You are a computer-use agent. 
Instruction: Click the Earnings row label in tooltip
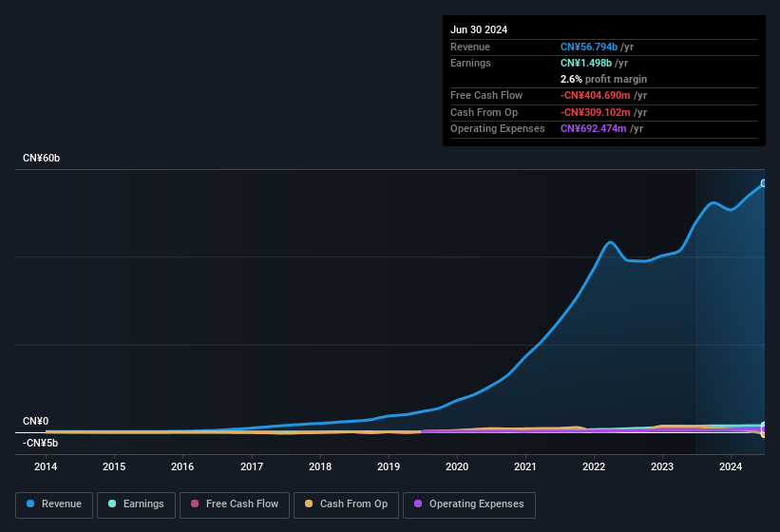470,63
